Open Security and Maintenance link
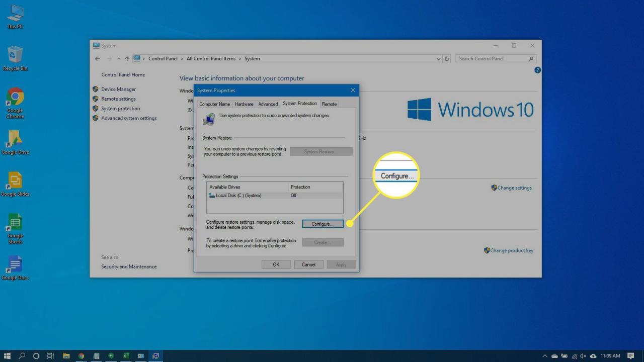Screen dimensions: 644x362 point(129,266)
